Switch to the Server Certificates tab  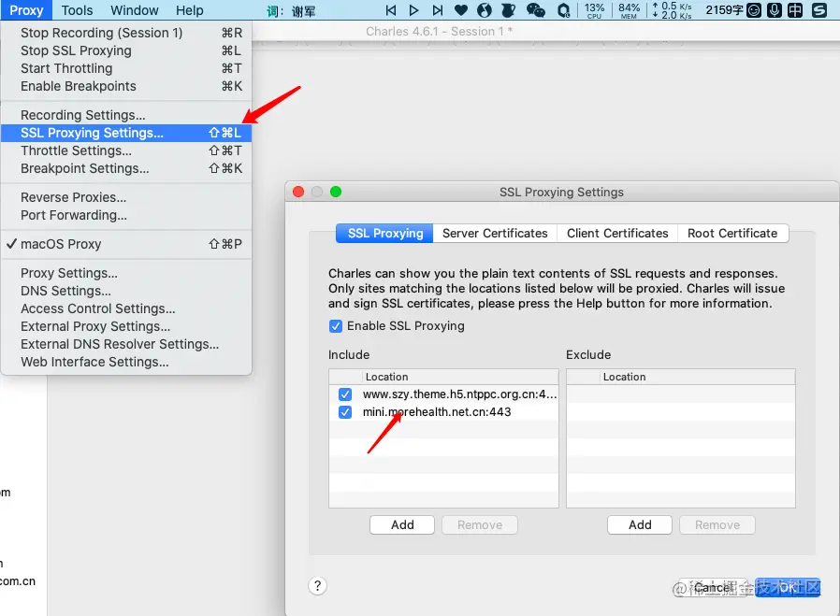[495, 234]
